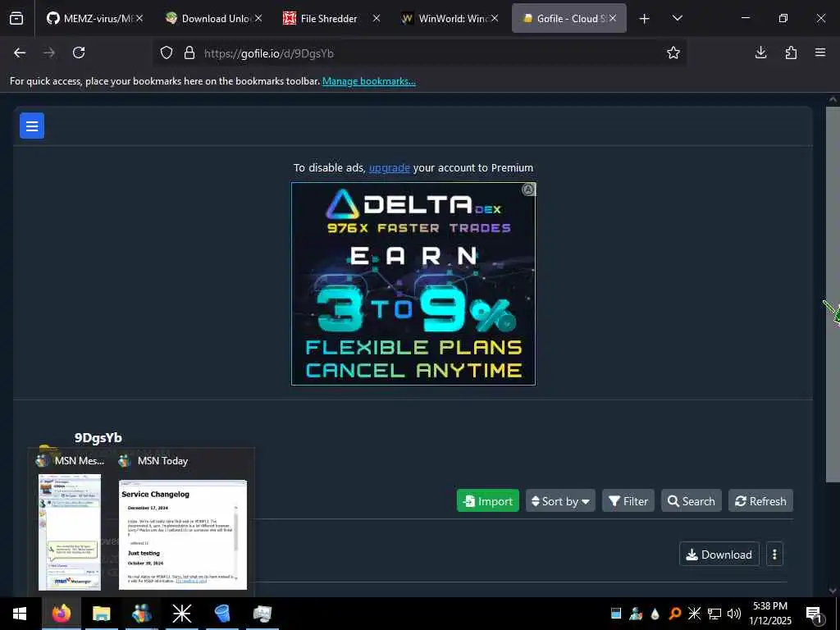Screen dimensions: 840x630
Task: Open browser extensions menu
Action: pos(791,52)
